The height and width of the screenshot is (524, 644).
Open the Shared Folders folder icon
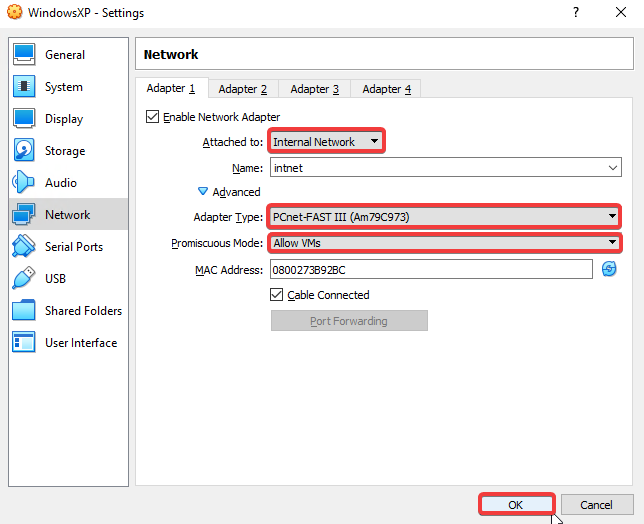pos(24,310)
